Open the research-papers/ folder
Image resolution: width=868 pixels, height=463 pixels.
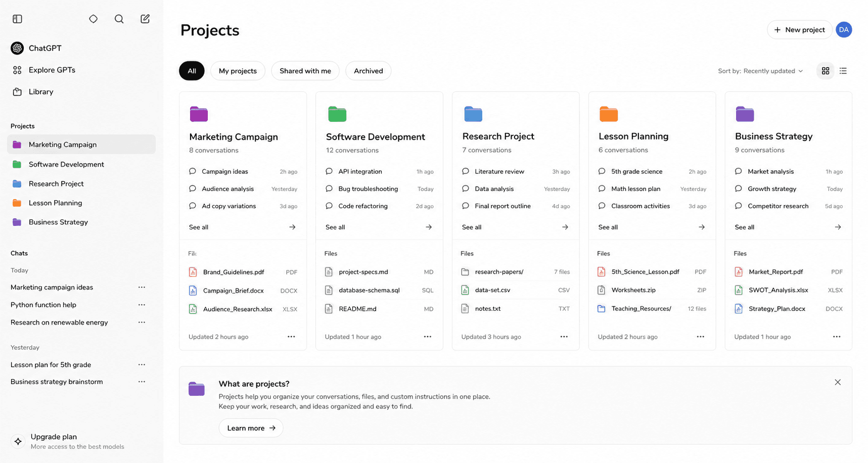click(x=516, y=272)
